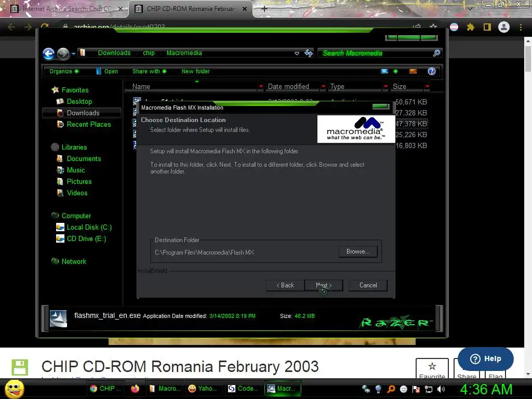Open Documents library in the sidebar

click(x=84, y=159)
